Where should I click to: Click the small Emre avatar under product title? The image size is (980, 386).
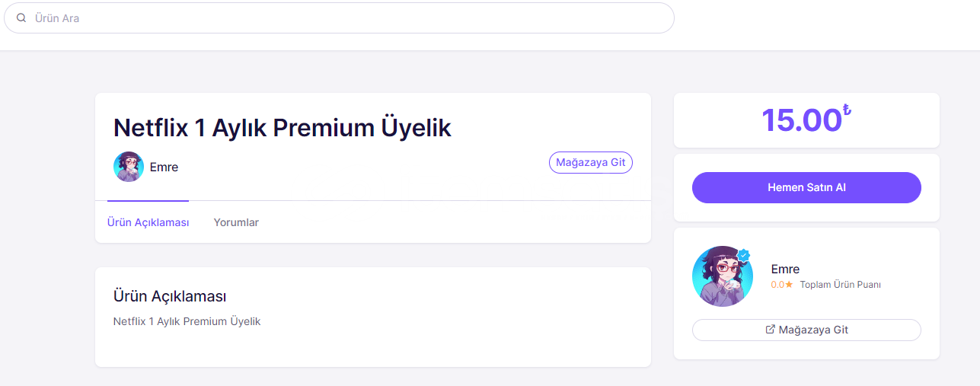click(x=129, y=167)
